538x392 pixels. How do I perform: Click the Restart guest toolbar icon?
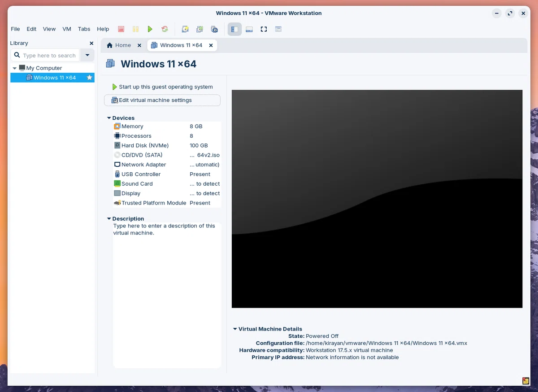pos(165,29)
